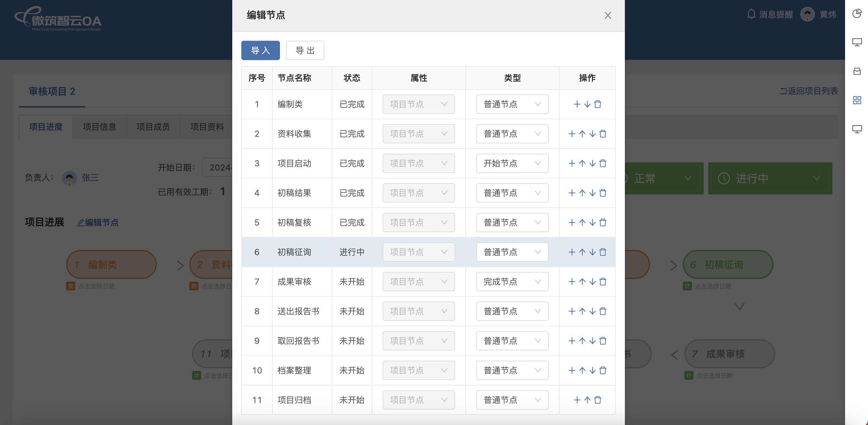This screenshot has height=425, width=868.
Task: Move 档案整理 node down with arrow
Action: click(592, 370)
